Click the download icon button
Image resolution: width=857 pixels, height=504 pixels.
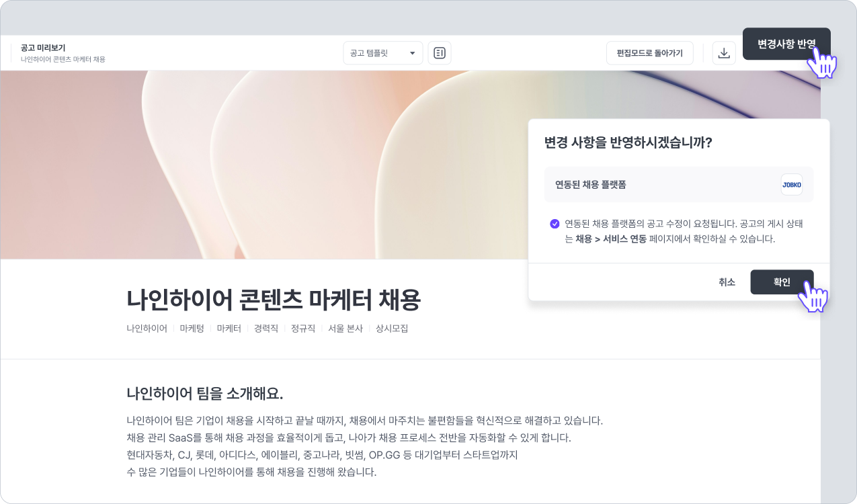724,53
